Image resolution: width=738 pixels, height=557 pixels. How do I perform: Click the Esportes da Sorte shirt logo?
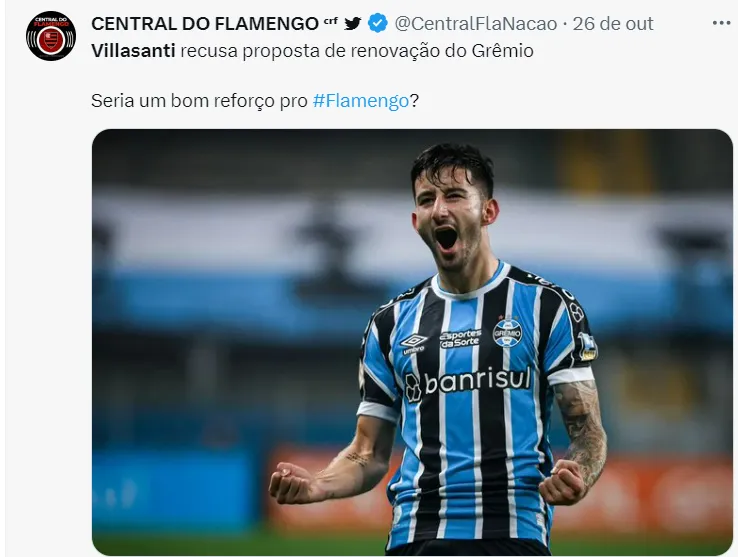click(460, 339)
